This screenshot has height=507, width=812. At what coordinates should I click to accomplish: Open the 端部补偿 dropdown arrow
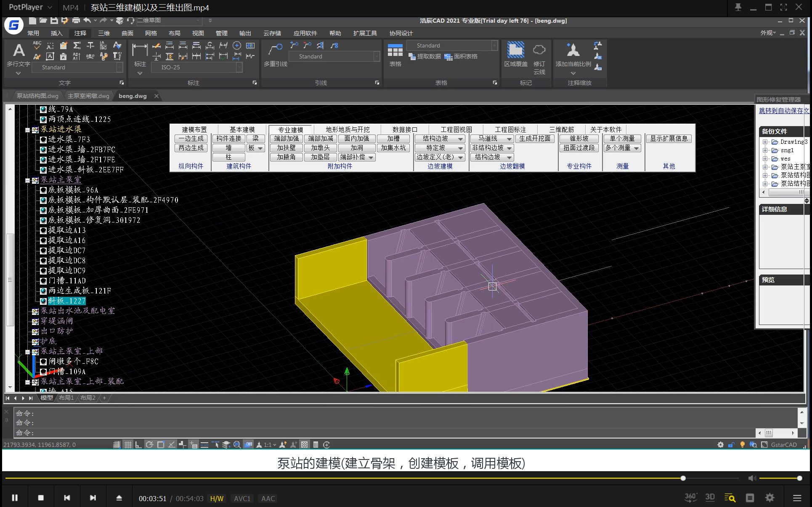point(371,157)
